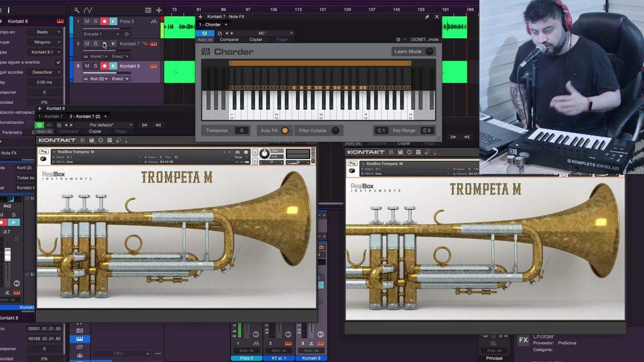Screen dimensions: 644x362
Task: Open the Ninguno group dropdown
Action: click(45, 42)
